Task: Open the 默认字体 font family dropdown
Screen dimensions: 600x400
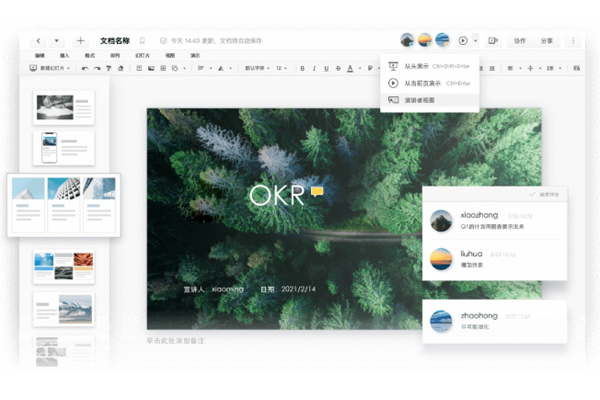Action: point(257,68)
